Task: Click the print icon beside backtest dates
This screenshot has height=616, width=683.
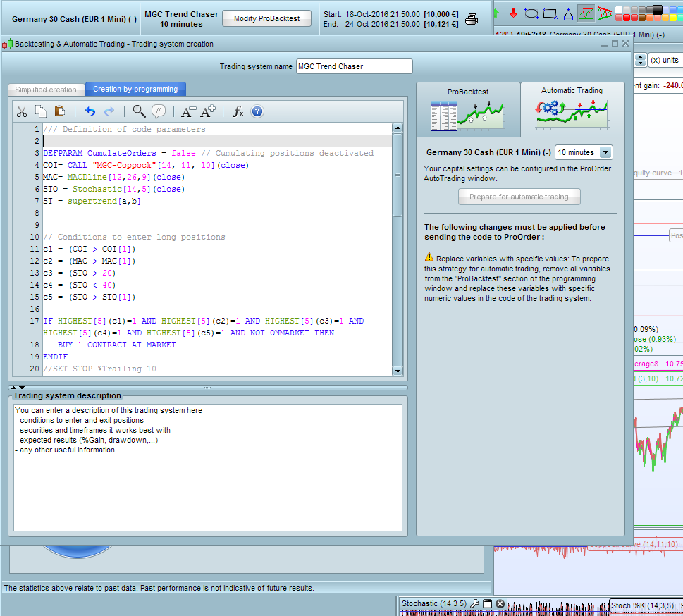Action: 472,19
